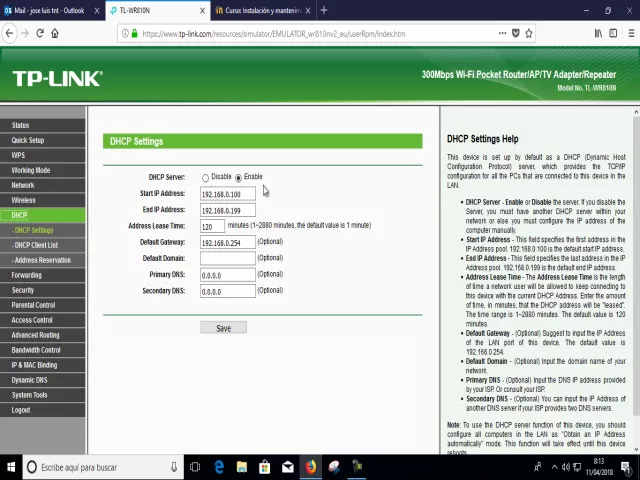Open the site information (i) icon
The image size is (640, 480).
click(125, 33)
